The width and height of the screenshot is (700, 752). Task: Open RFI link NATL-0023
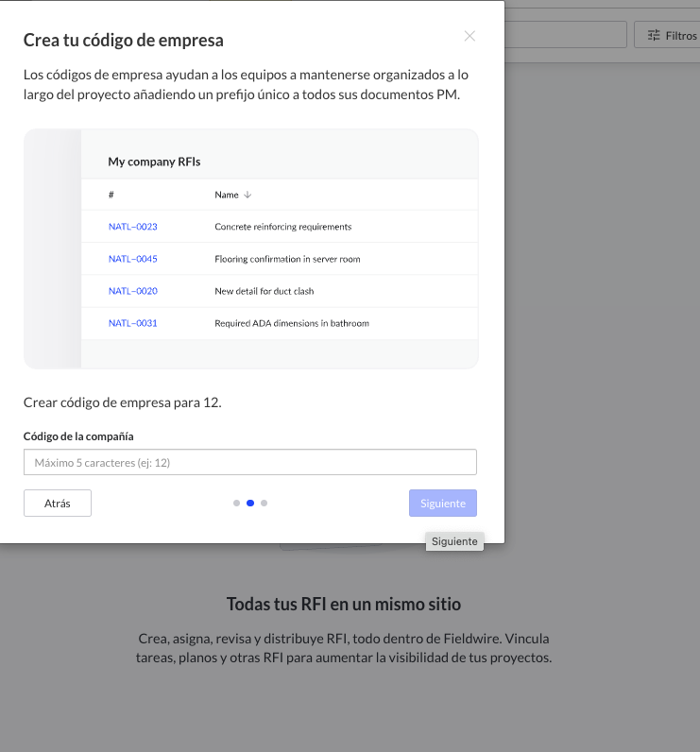click(133, 227)
